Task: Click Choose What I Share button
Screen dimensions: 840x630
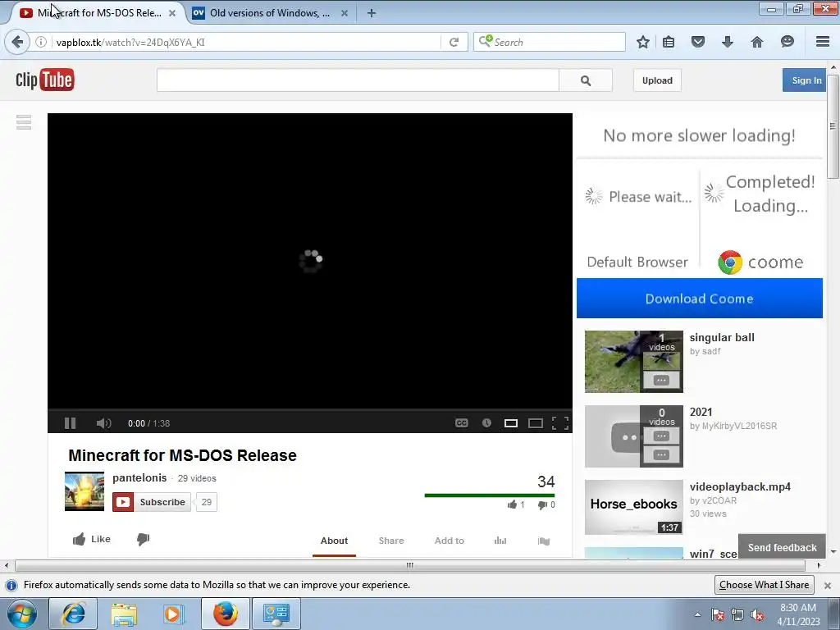Action: tap(764, 585)
